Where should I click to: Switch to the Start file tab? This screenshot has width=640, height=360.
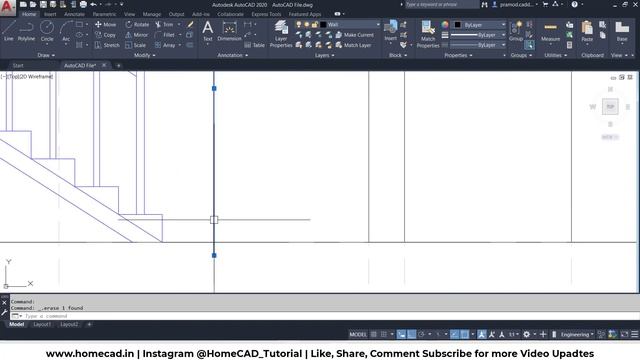[x=18, y=65]
